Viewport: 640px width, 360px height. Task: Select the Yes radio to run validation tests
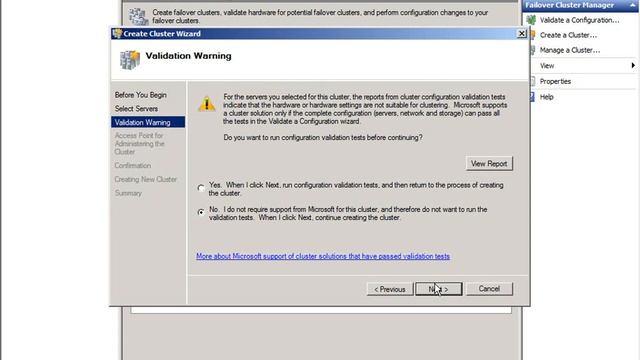201,188
